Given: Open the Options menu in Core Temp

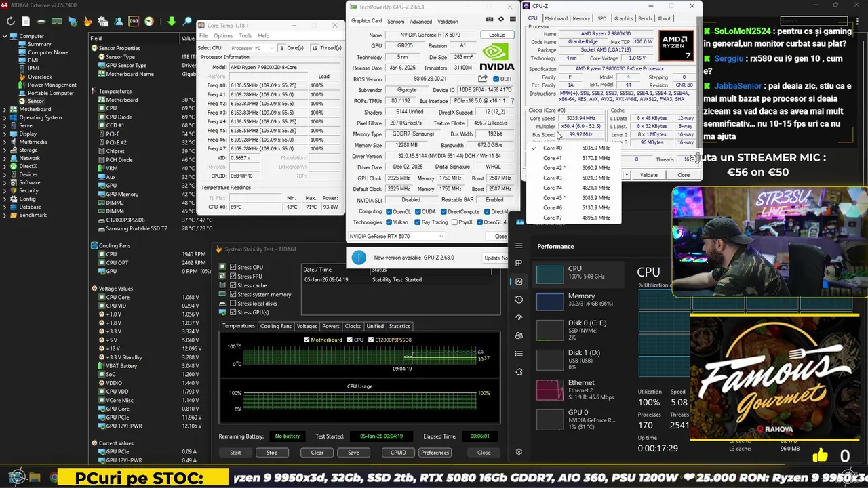Looking at the screenshot, I should [223, 35].
